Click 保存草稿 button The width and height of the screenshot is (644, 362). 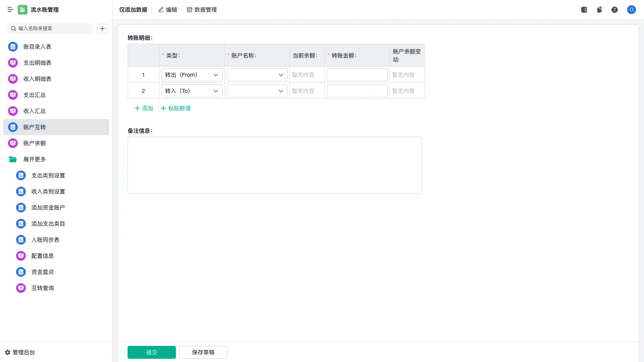pyautogui.click(x=203, y=352)
